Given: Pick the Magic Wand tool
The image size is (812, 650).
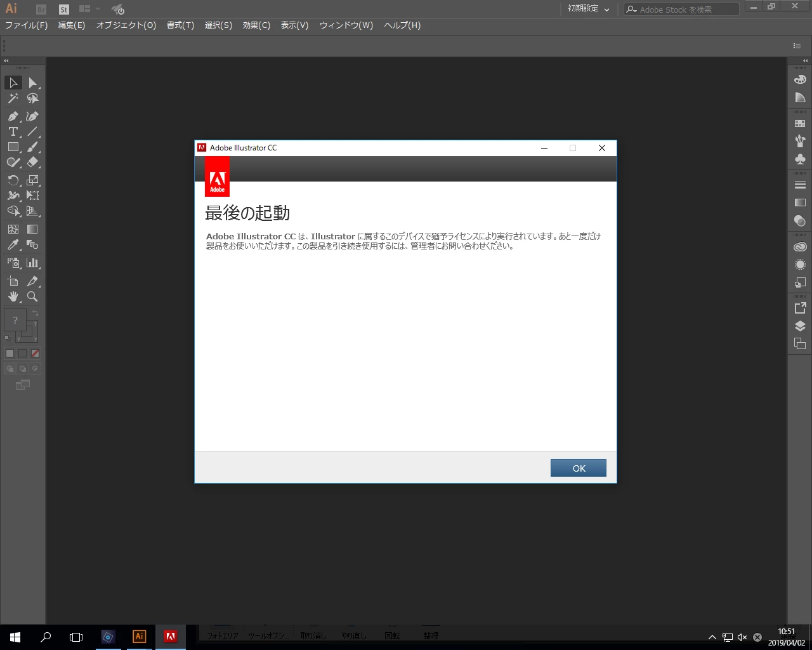Looking at the screenshot, I should pos(13,98).
